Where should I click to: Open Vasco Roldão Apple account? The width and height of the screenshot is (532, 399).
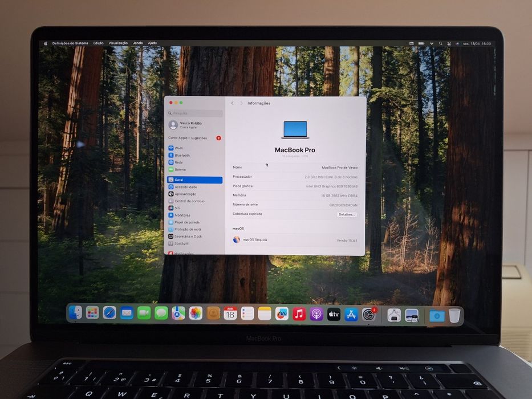point(195,125)
